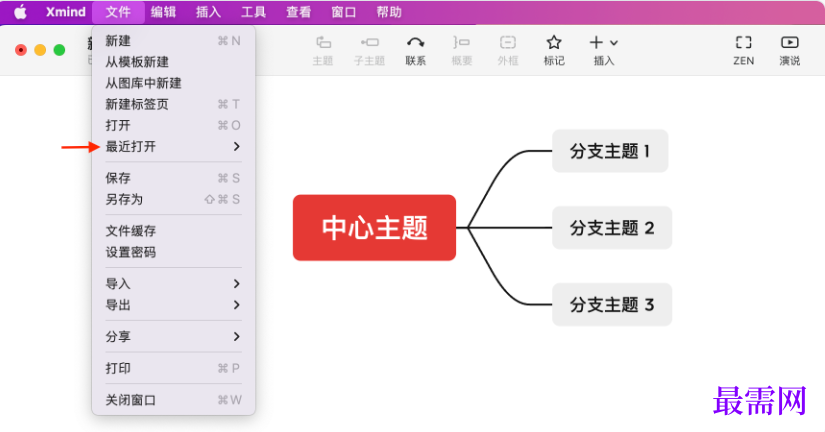Image resolution: width=825 pixels, height=432 pixels.
Task: Select the 中心主题 central topic node
Action: pyautogui.click(x=374, y=228)
